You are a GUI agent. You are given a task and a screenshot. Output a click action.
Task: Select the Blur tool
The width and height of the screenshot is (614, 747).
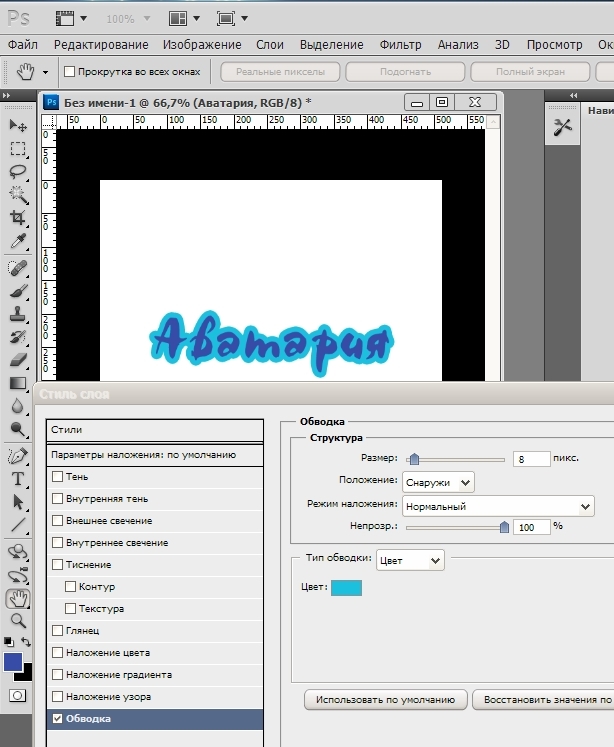click(18, 406)
